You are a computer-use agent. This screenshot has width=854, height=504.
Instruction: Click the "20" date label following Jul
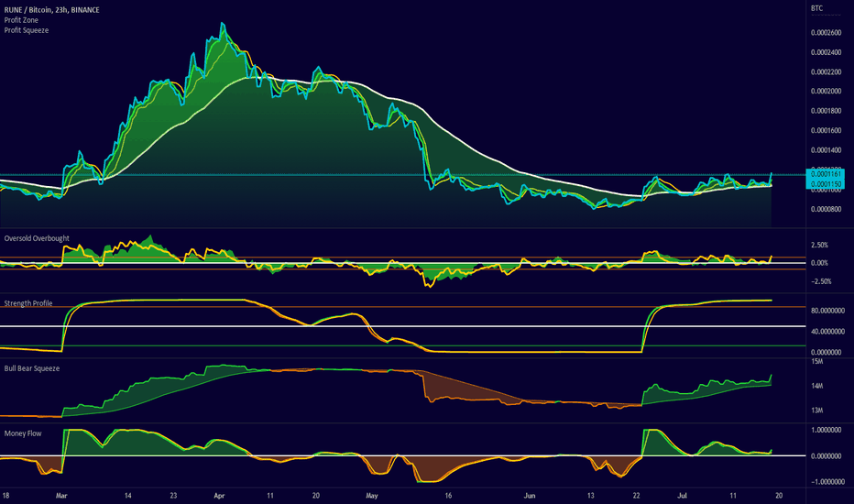click(779, 495)
